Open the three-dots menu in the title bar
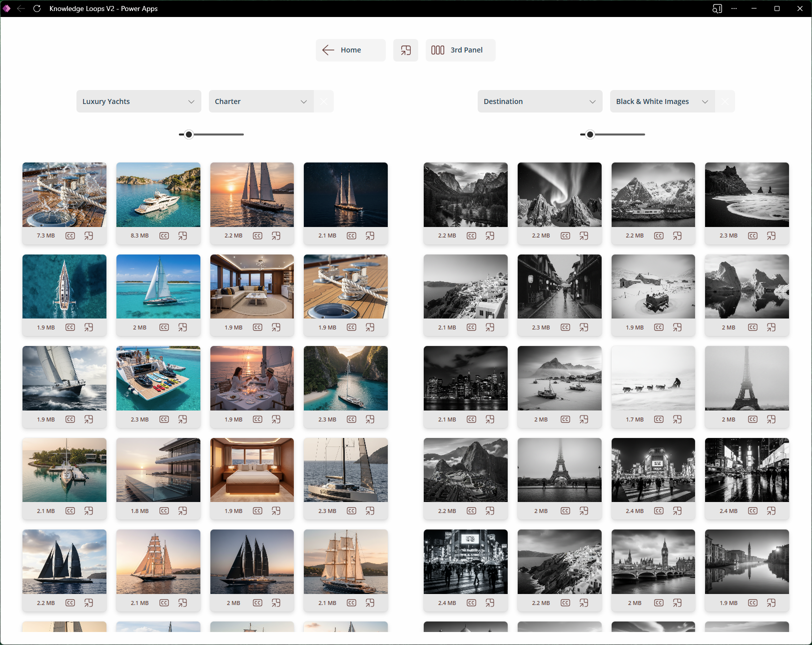 734,8
